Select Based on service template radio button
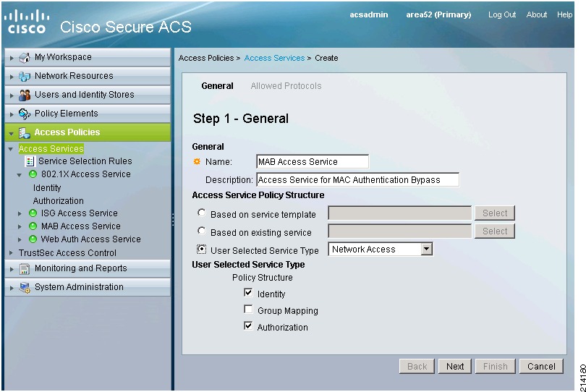This screenshot has height=392, width=586. tap(201, 213)
